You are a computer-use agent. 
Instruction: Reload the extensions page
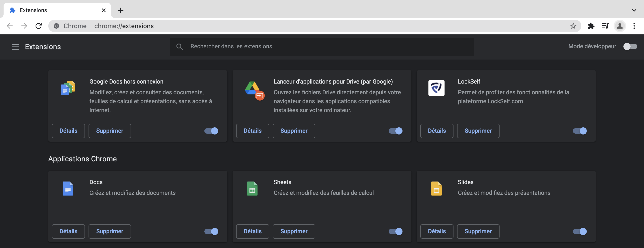[x=38, y=26]
